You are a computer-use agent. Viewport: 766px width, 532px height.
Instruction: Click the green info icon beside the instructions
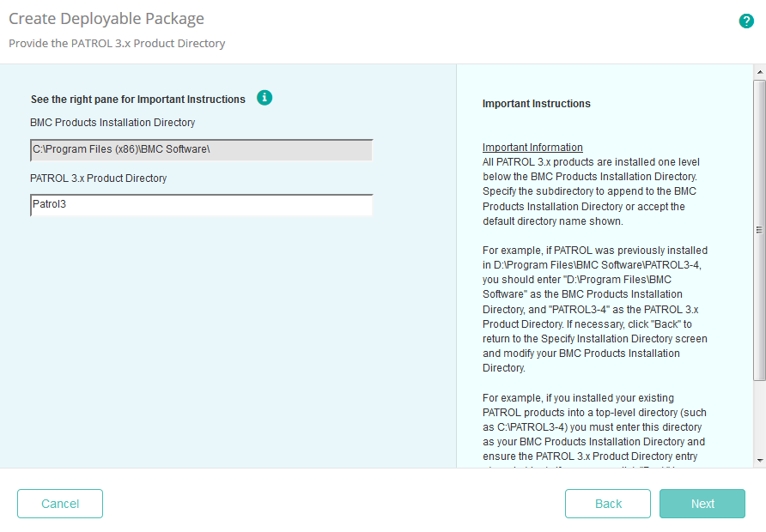[x=264, y=98]
